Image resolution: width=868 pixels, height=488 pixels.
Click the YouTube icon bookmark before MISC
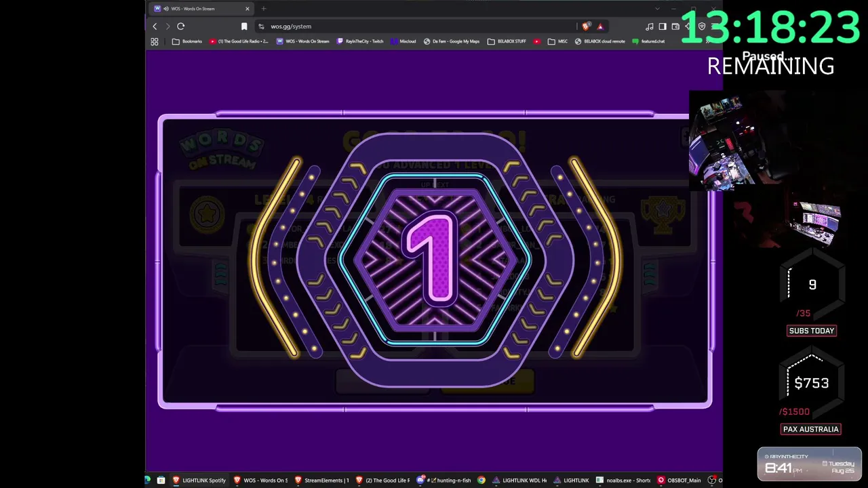coord(537,41)
